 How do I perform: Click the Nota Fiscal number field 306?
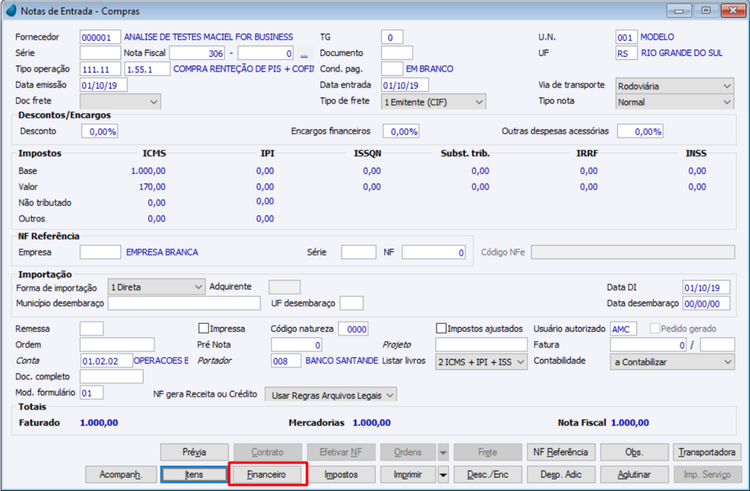[197, 53]
